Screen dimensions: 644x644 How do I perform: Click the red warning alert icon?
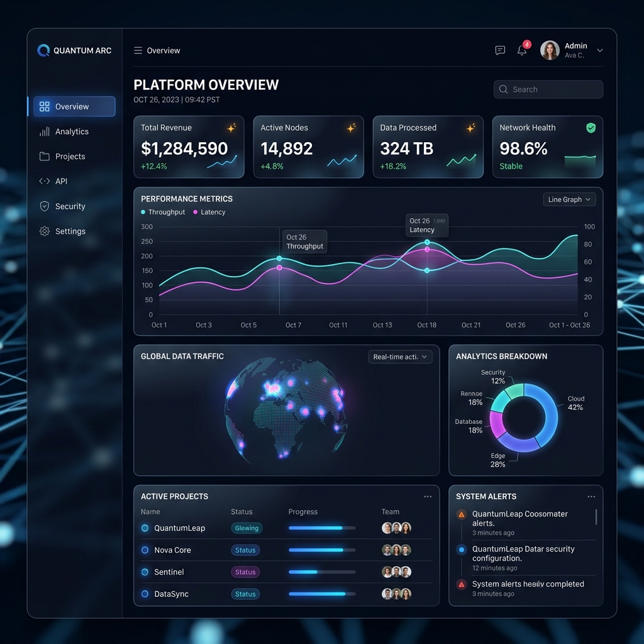461,584
